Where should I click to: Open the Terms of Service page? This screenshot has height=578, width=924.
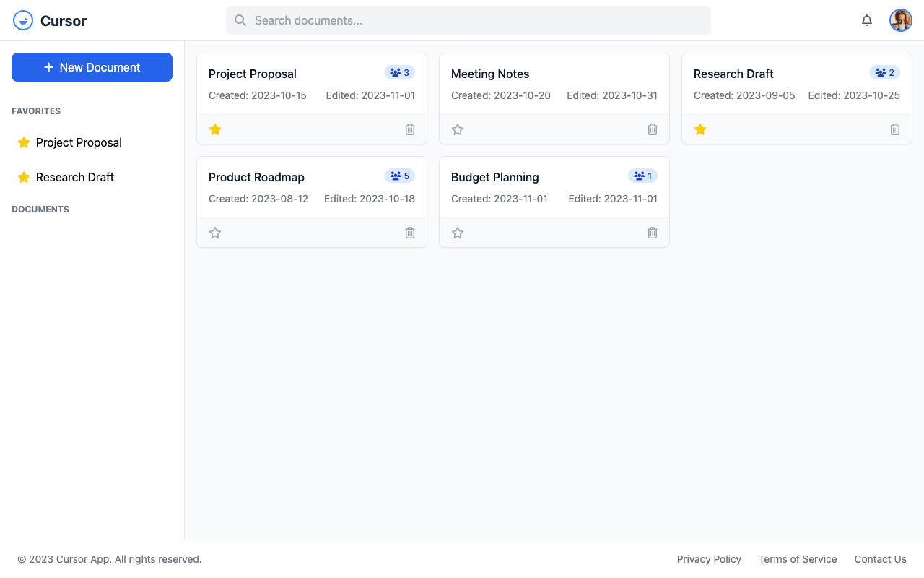[x=798, y=559]
